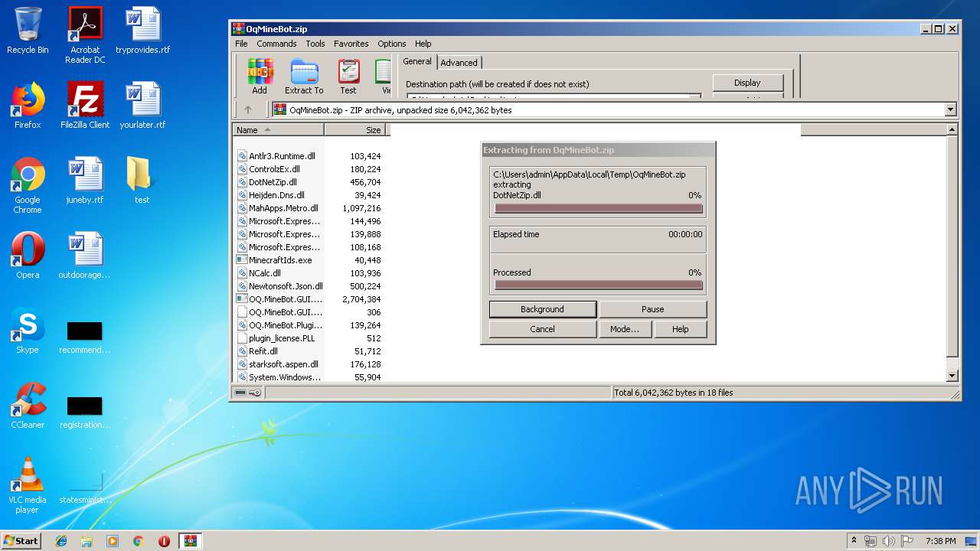This screenshot has width=980, height=551.
Task: Open the File menu
Action: click(241, 44)
